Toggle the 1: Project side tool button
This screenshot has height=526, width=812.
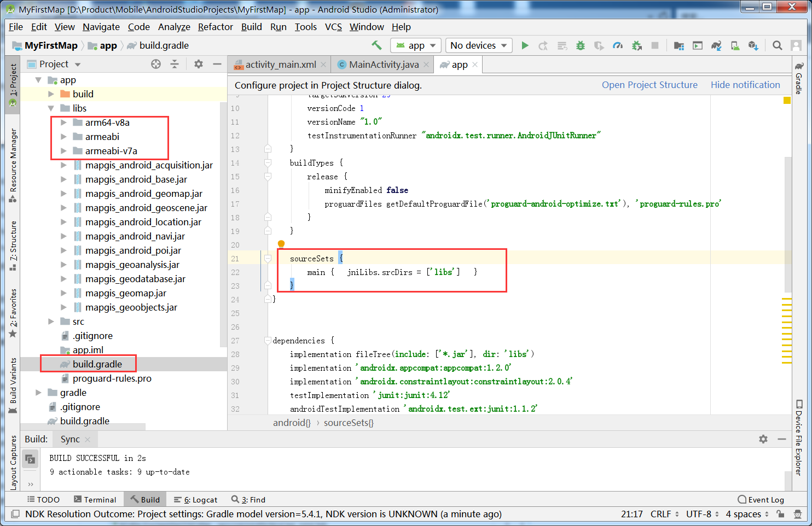[x=13, y=84]
